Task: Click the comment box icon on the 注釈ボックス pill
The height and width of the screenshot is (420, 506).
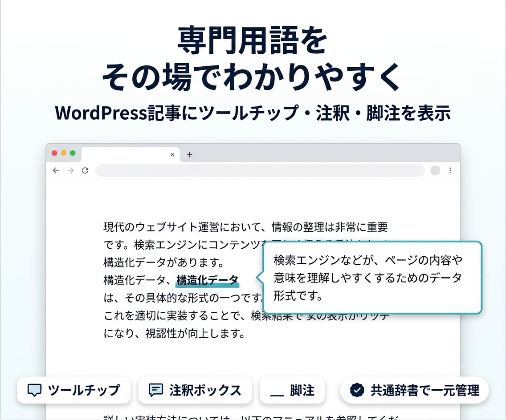Action: 155,390
